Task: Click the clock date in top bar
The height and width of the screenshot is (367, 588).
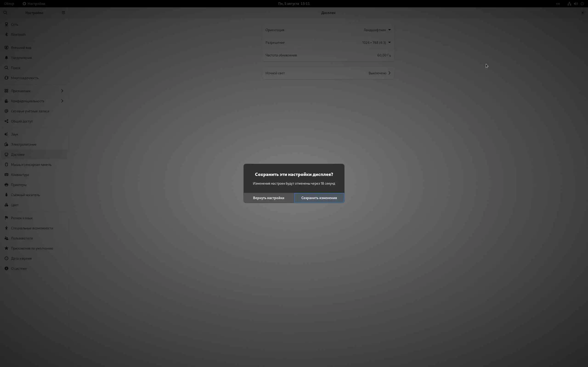Action: coord(294,4)
